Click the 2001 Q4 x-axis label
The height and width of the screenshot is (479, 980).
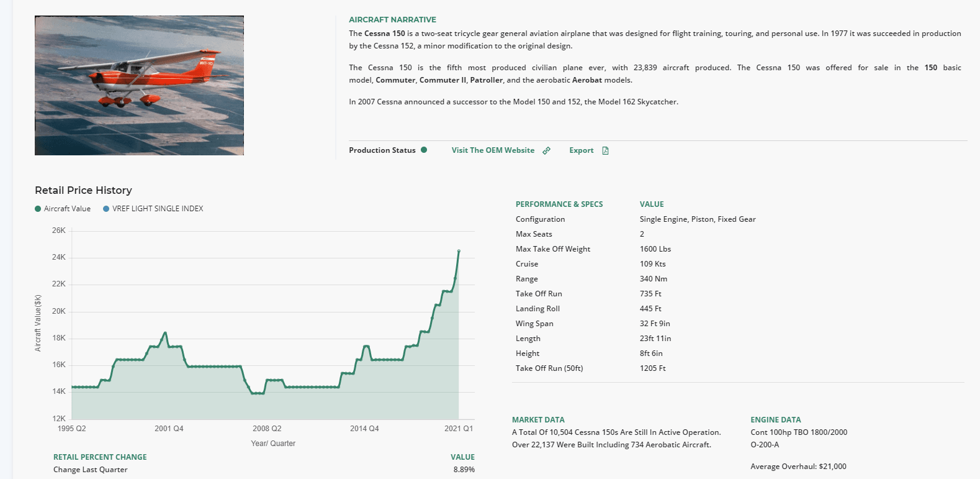169,429
